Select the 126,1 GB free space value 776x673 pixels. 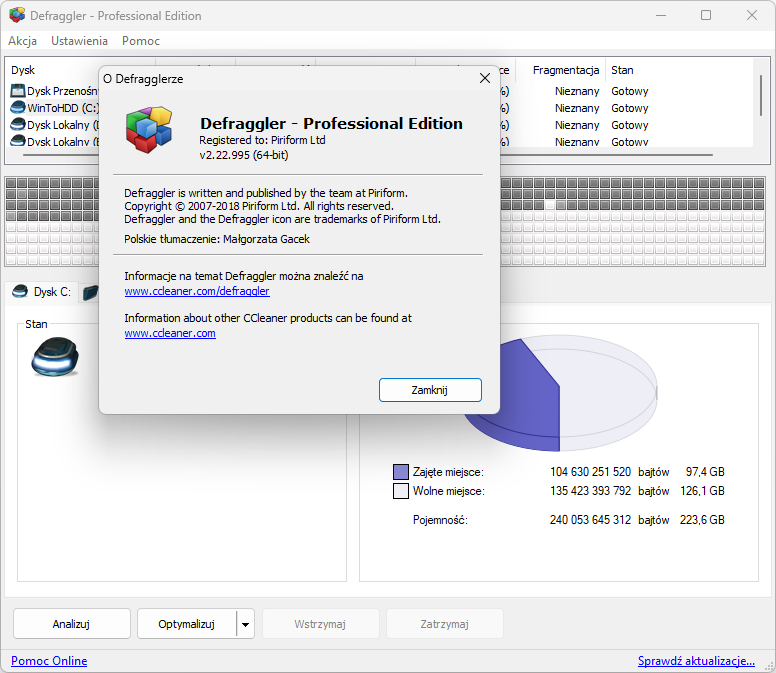coord(702,491)
